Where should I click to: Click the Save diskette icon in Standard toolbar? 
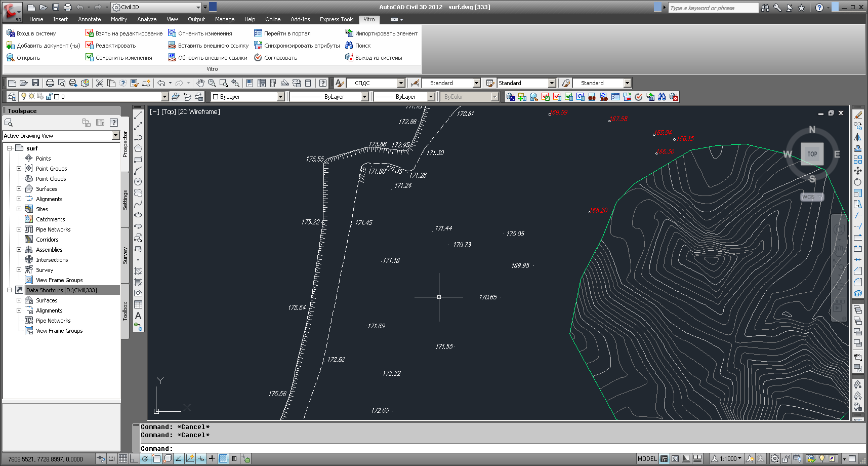pos(35,83)
